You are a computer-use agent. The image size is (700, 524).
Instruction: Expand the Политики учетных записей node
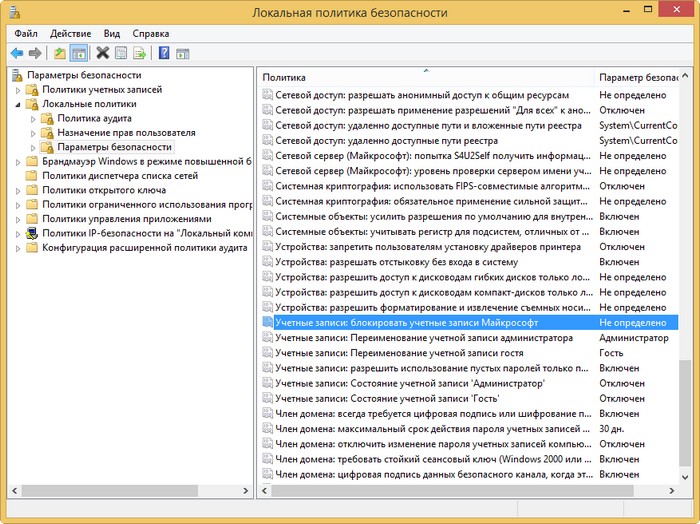pyautogui.click(x=18, y=90)
